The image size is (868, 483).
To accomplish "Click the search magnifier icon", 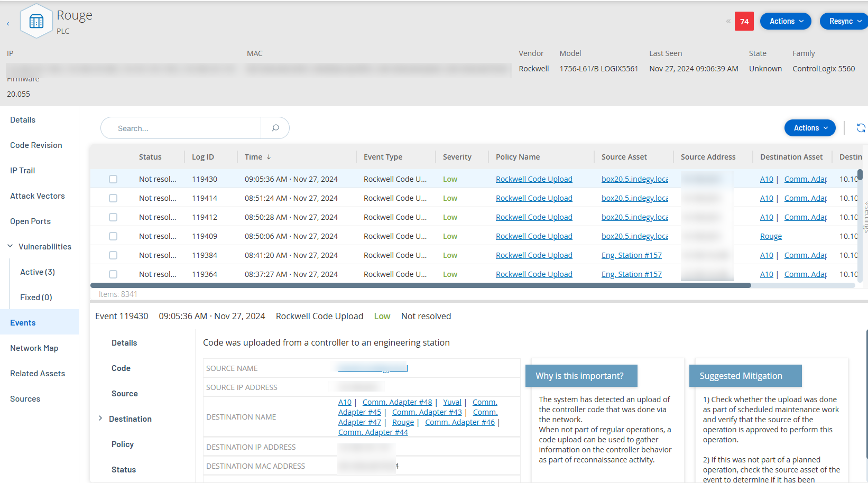I will pyautogui.click(x=275, y=128).
